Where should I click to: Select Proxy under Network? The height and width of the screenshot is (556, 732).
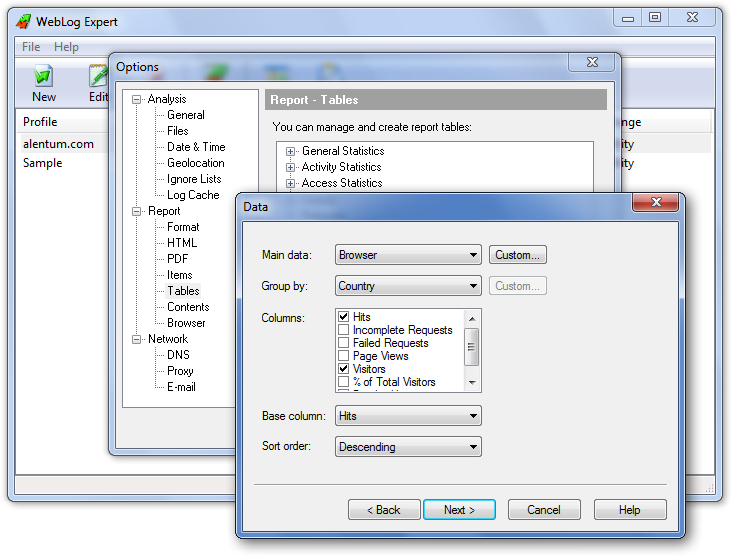point(180,371)
